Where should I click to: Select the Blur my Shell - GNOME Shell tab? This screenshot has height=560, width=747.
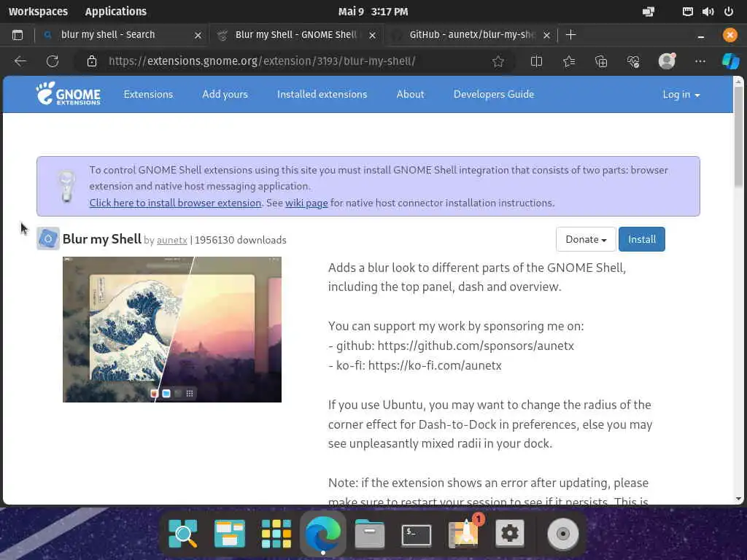tap(295, 35)
